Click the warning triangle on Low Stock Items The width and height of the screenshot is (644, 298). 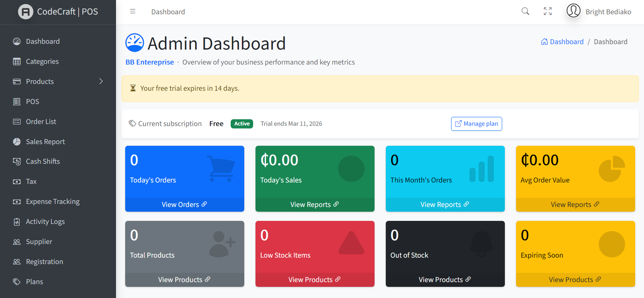point(351,244)
